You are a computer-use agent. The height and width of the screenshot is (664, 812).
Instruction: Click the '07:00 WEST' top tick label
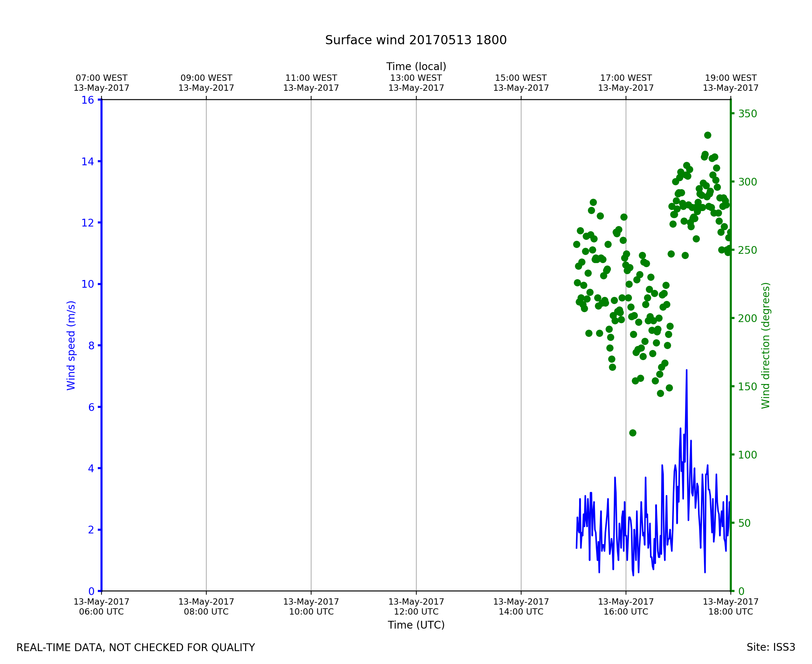(x=101, y=78)
